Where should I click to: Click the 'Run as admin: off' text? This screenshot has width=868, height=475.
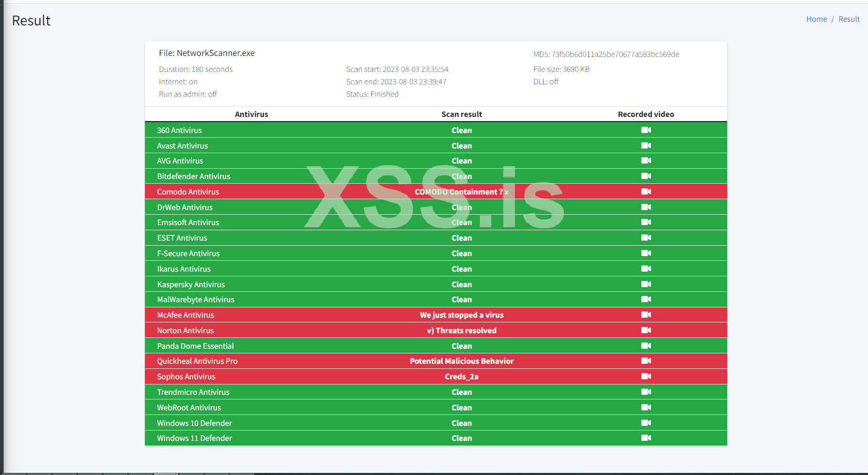(188, 94)
